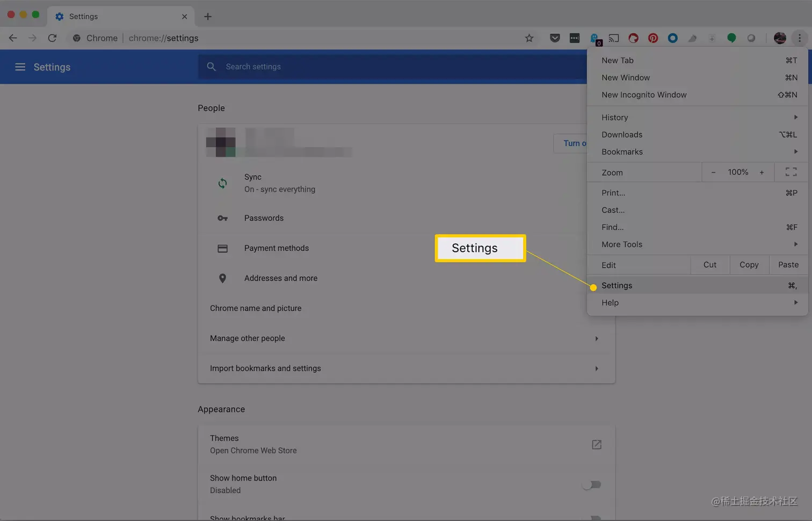
Task: Select New Tab from the menu
Action: (697, 60)
